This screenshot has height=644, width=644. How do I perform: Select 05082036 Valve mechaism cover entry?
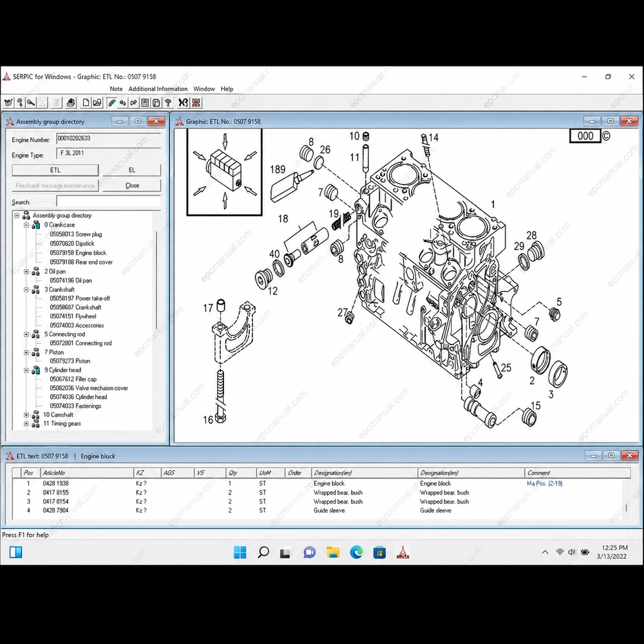[89, 388]
